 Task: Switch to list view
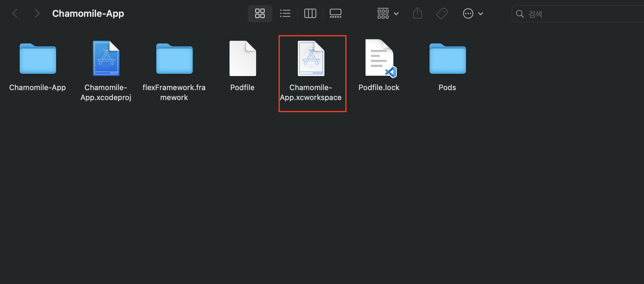pos(285,13)
